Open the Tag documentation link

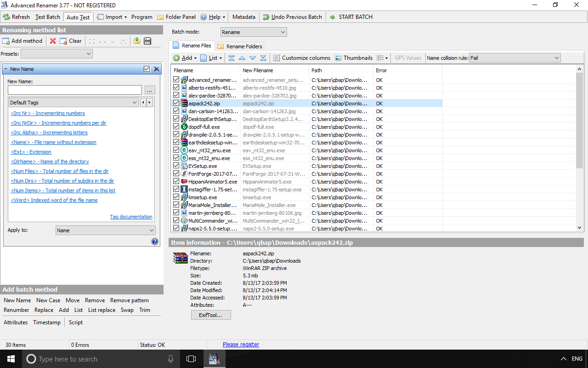pos(131,217)
